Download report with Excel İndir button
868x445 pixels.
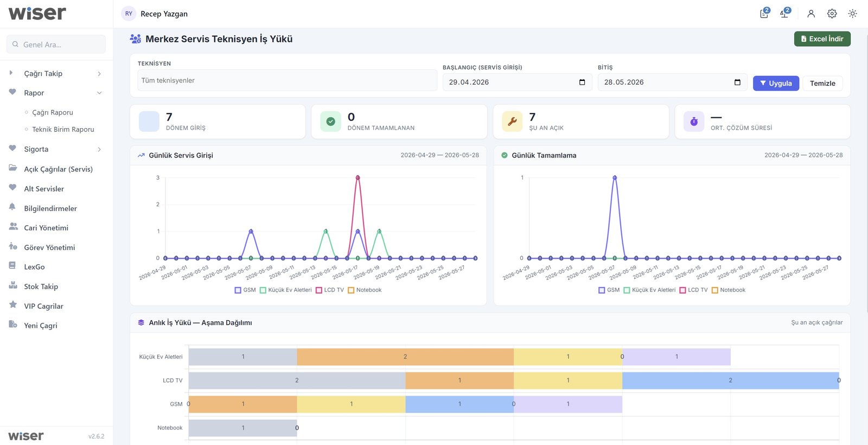(x=822, y=39)
